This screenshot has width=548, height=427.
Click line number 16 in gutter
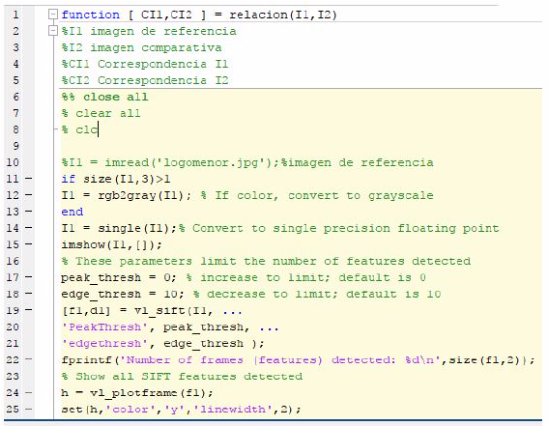coord(13,261)
